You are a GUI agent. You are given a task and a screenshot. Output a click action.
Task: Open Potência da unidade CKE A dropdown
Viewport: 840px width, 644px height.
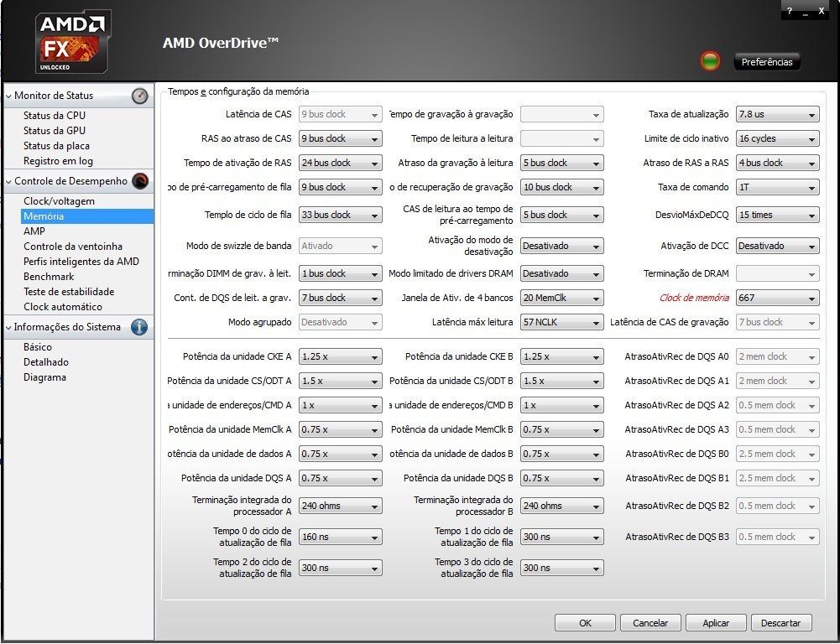tap(340, 356)
